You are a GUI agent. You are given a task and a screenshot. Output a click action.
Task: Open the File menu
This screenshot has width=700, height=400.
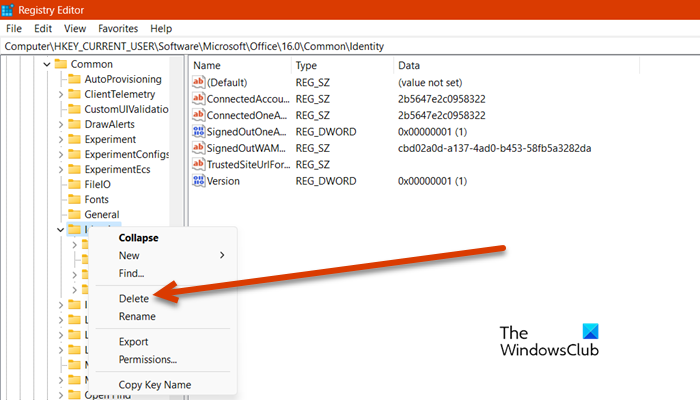tap(14, 29)
